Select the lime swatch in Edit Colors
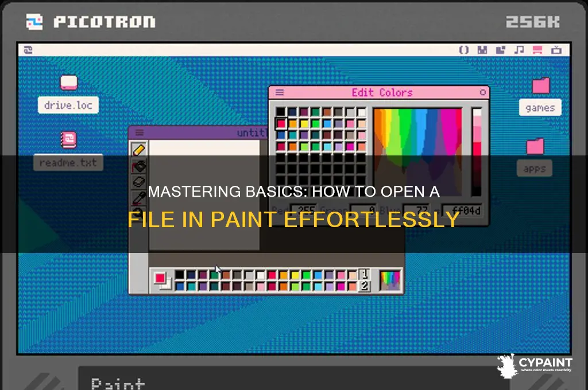Image resolution: width=588 pixels, height=390 pixels. tap(304, 147)
